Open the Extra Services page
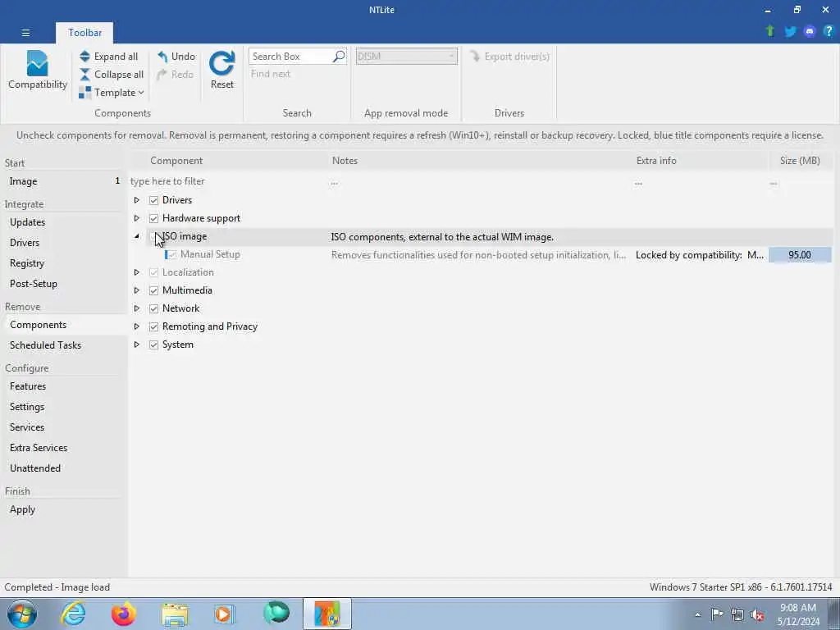Image resolution: width=840 pixels, height=630 pixels. (64, 447)
